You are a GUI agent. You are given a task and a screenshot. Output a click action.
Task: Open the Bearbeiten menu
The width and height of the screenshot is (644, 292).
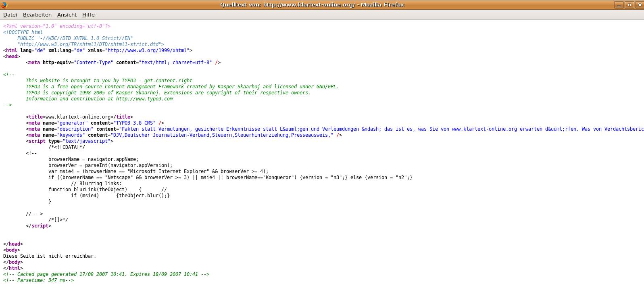(37, 15)
